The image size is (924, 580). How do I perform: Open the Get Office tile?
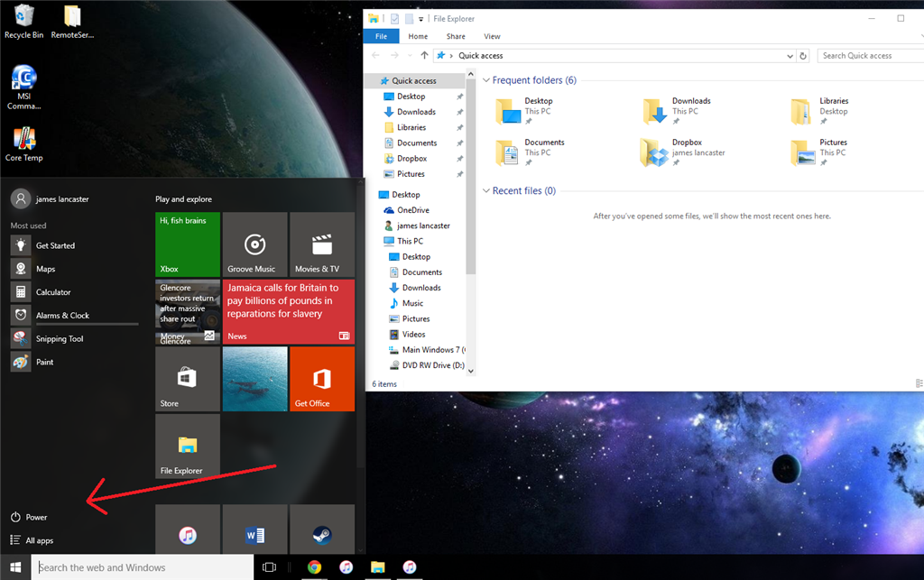tap(322, 379)
